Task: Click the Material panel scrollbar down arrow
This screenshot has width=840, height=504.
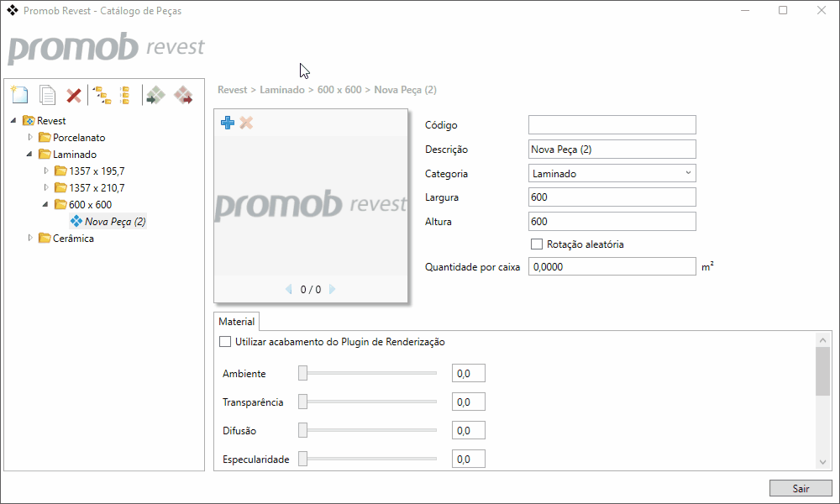Action: coord(823,462)
